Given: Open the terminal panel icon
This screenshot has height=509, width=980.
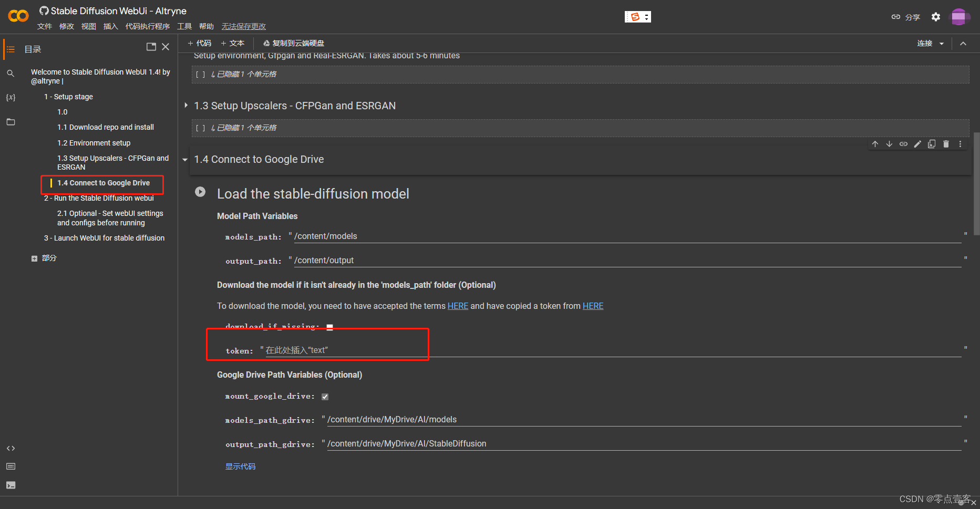Looking at the screenshot, I should pyautogui.click(x=11, y=485).
